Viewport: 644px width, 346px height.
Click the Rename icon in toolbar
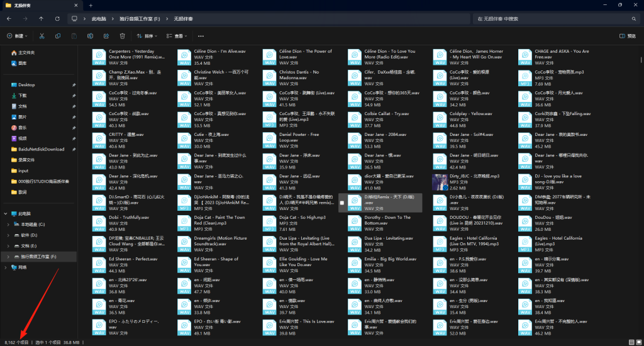point(90,36)
